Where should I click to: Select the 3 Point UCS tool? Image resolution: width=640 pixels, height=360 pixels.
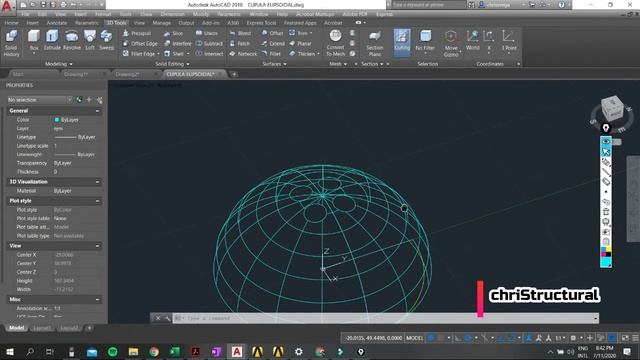pyautogui.click(x=509, y=40)
